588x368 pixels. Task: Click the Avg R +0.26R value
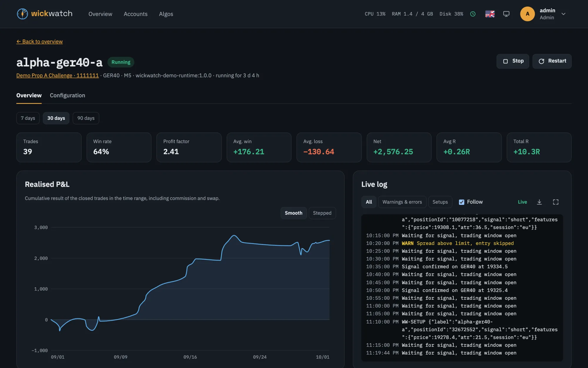457,152
